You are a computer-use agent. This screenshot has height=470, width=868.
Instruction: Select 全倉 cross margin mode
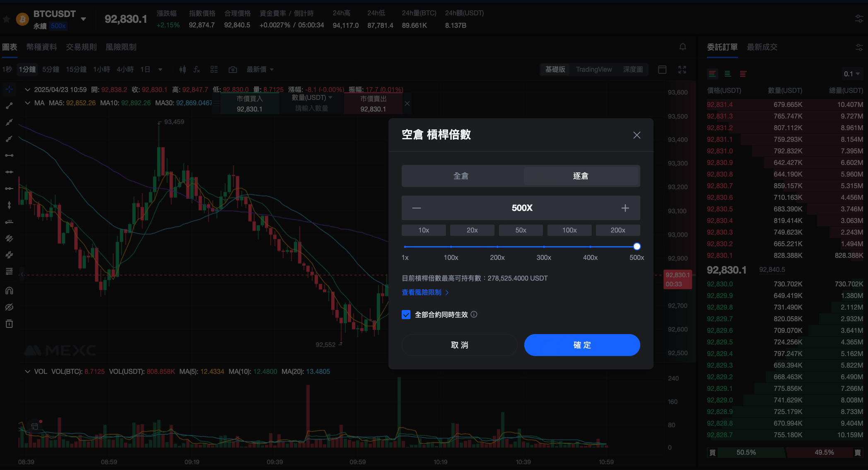(x=461, y=176)
